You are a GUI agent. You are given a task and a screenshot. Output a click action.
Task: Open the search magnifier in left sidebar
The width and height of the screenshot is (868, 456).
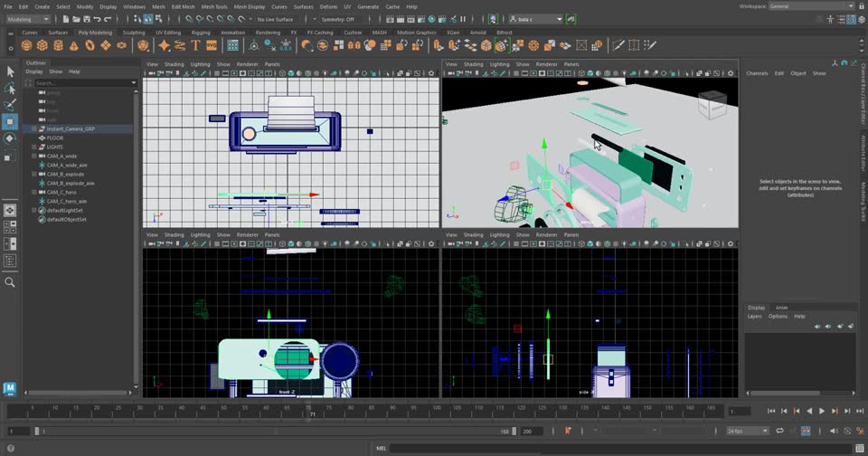[9, 282]
